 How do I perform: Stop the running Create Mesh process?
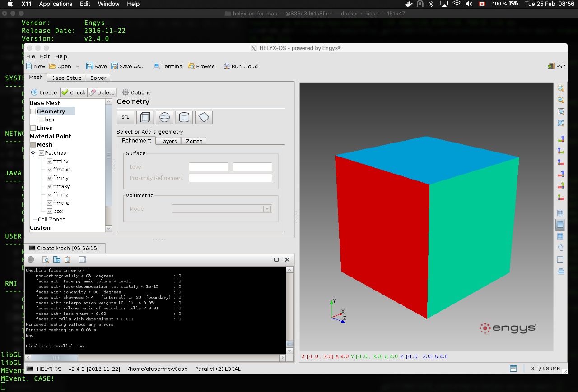[x=31, y=259]
